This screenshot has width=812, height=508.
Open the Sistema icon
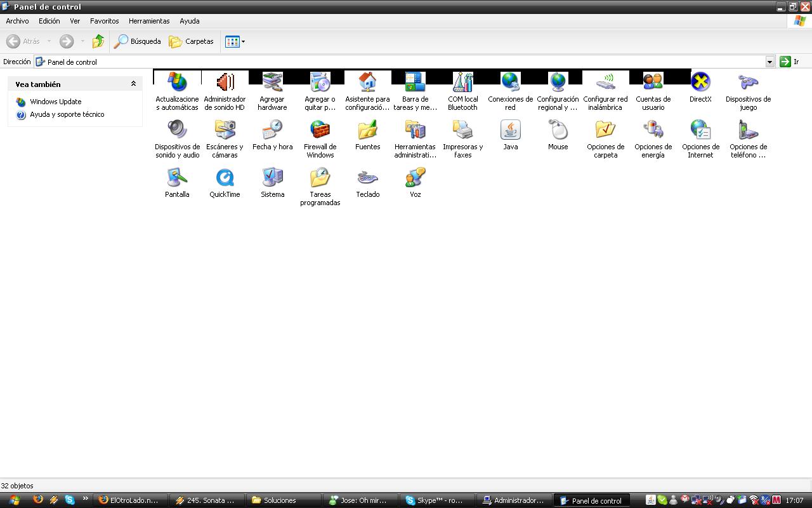pos(272,178)
